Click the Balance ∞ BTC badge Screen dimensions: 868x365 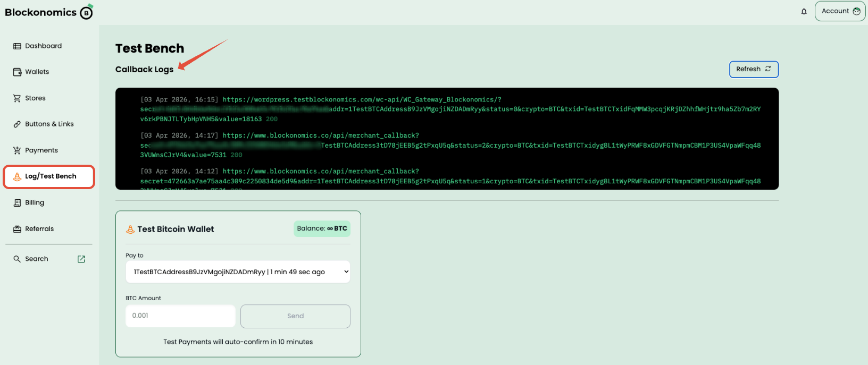click(322, 228)
